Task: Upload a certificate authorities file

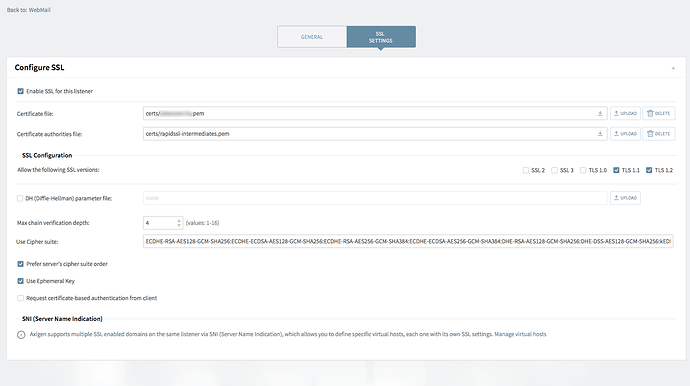Action: click(x=625, y=134)
